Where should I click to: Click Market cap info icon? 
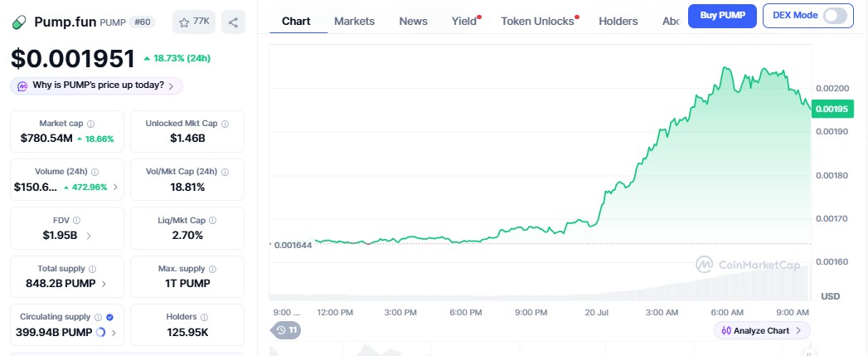click(x=91, y=124)
